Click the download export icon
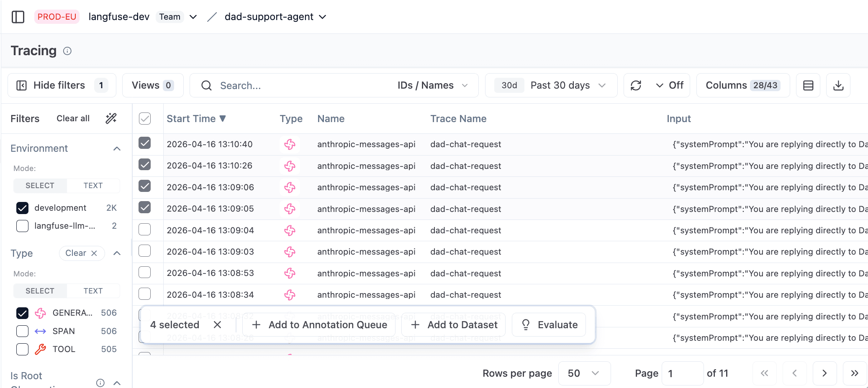The width and height of the screenshot is (868, 388). [838, 85]
